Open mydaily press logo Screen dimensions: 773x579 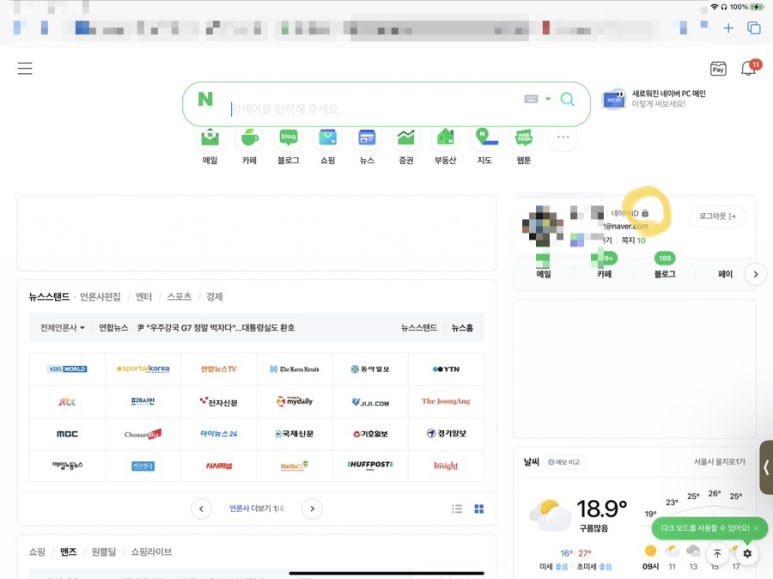coord(294,401)
